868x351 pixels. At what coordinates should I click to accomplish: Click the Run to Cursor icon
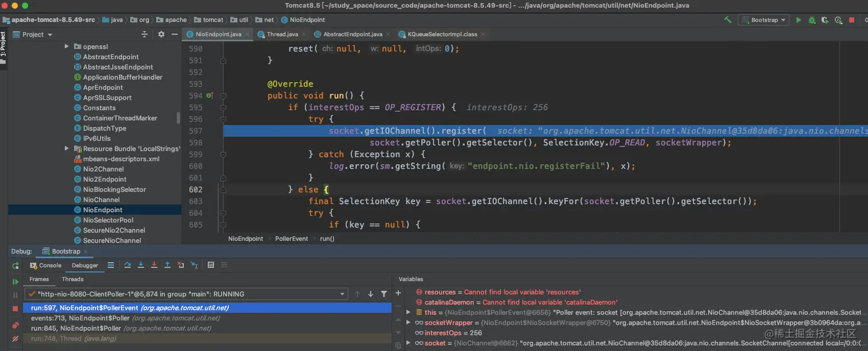click(195, 265)
